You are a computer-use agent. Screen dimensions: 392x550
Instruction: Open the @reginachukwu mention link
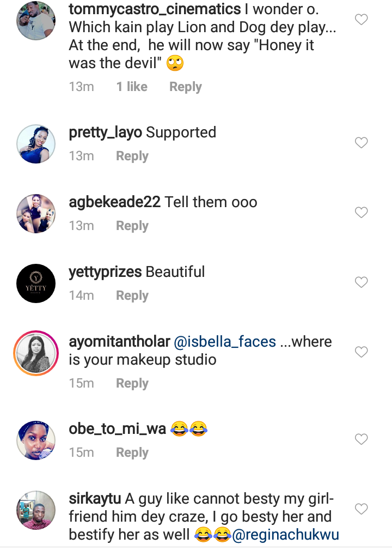coord(285,535)
